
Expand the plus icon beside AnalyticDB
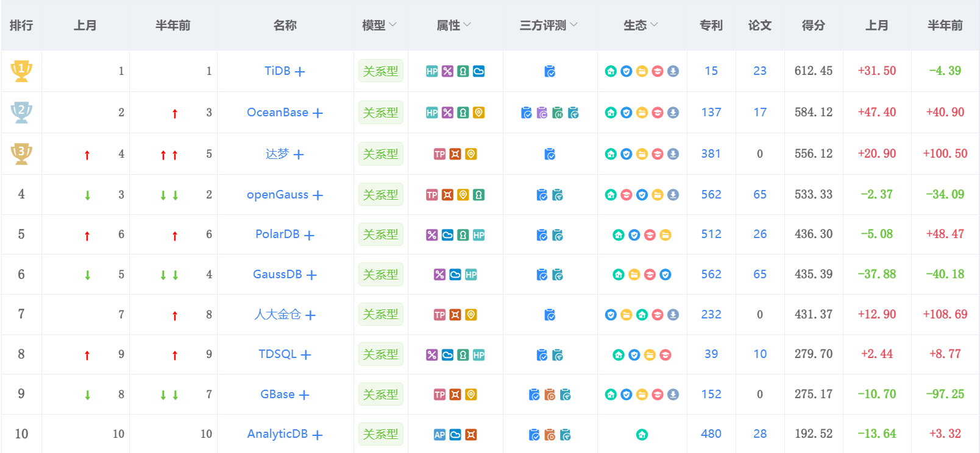[x=317, y=435]
